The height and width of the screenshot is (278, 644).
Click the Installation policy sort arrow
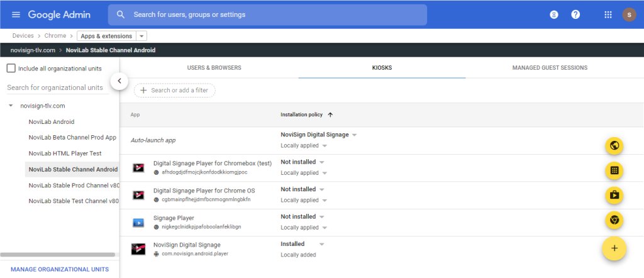(330, 115)
